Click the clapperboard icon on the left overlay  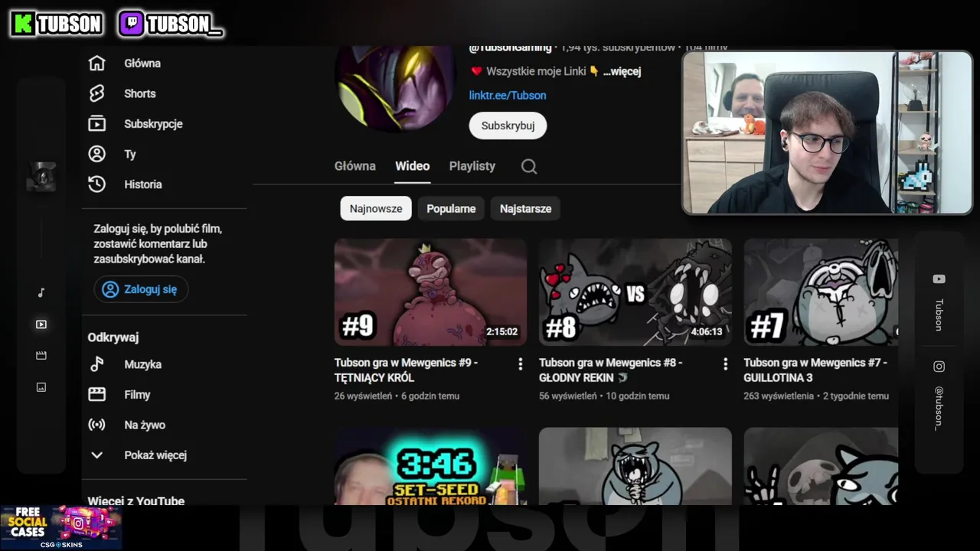[41, 356]
